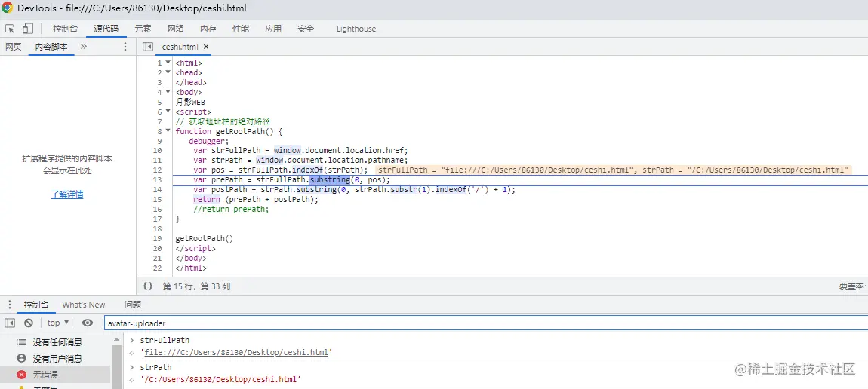Open the What's New drawer tab
868x389 pixels.
tap(84, 305)
